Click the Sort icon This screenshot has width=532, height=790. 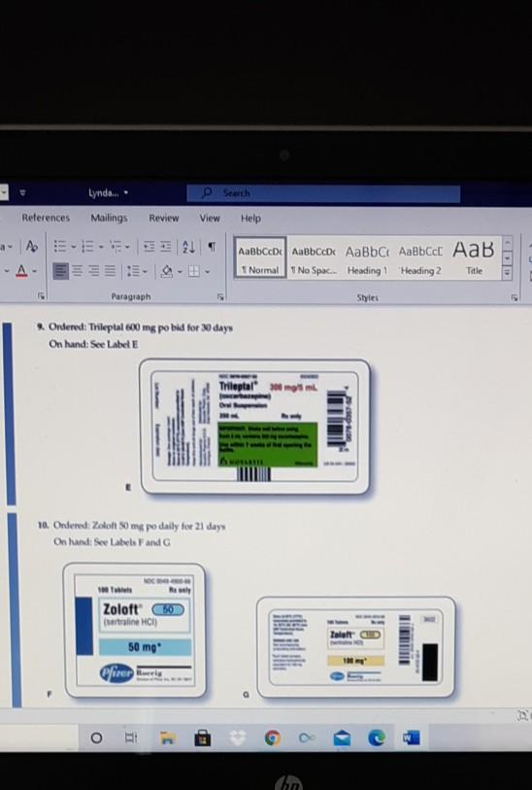pos(188,247)
